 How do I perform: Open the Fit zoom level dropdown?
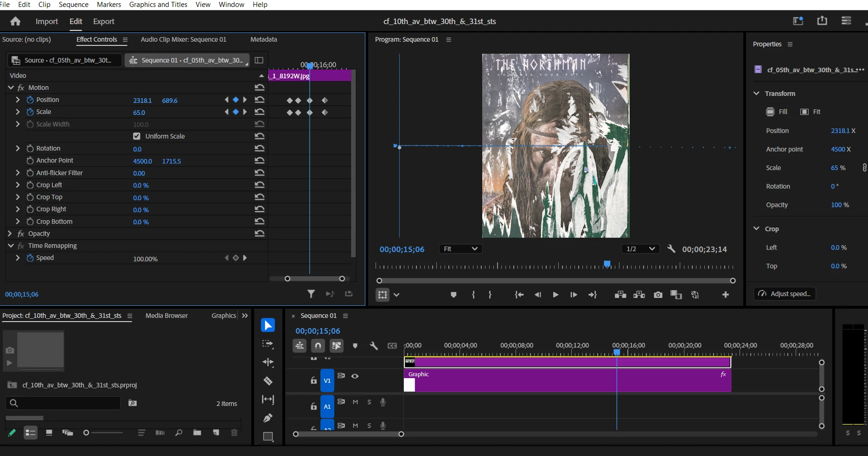[x=461, y=249]
